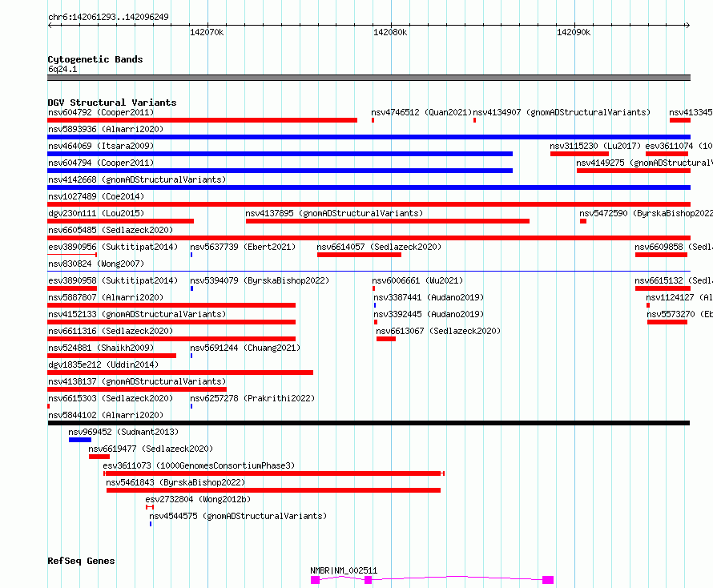Image resolution: width=713 pixels, height=588 pixels.
Task: Open the NMBR|NM_002511 gene label
Action: tap(344, 570)
